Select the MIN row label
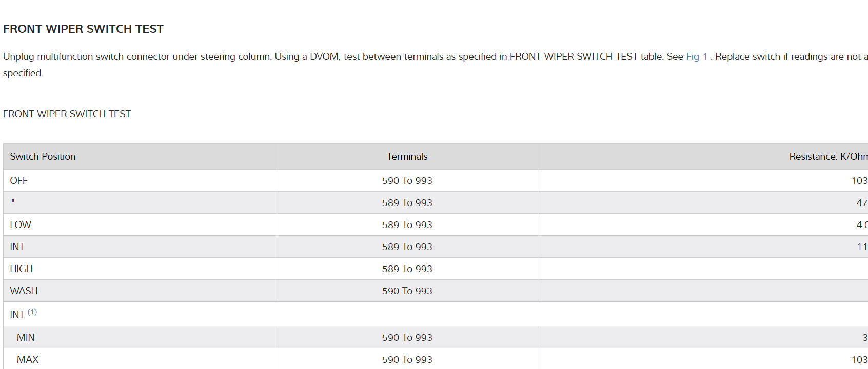The width and height of the screenshot is (868, 369). click(26, 338)
